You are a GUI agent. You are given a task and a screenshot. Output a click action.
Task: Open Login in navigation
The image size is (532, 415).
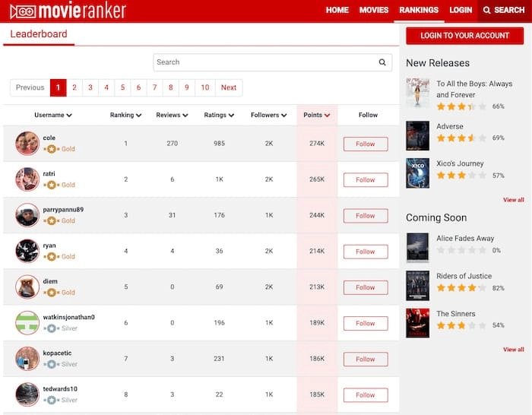coord(461,10)
